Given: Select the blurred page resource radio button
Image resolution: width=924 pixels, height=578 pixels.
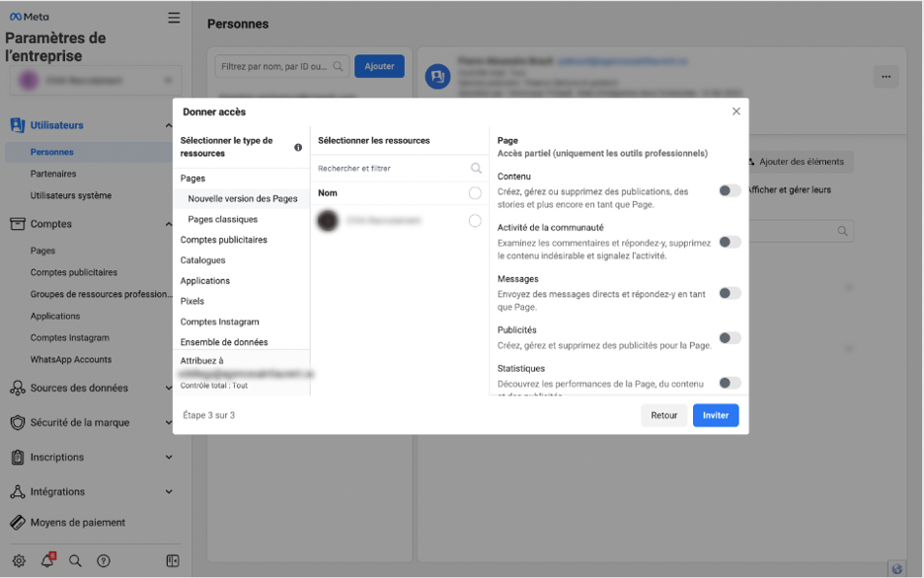Looking at the screenshot, I should [475, 221].
